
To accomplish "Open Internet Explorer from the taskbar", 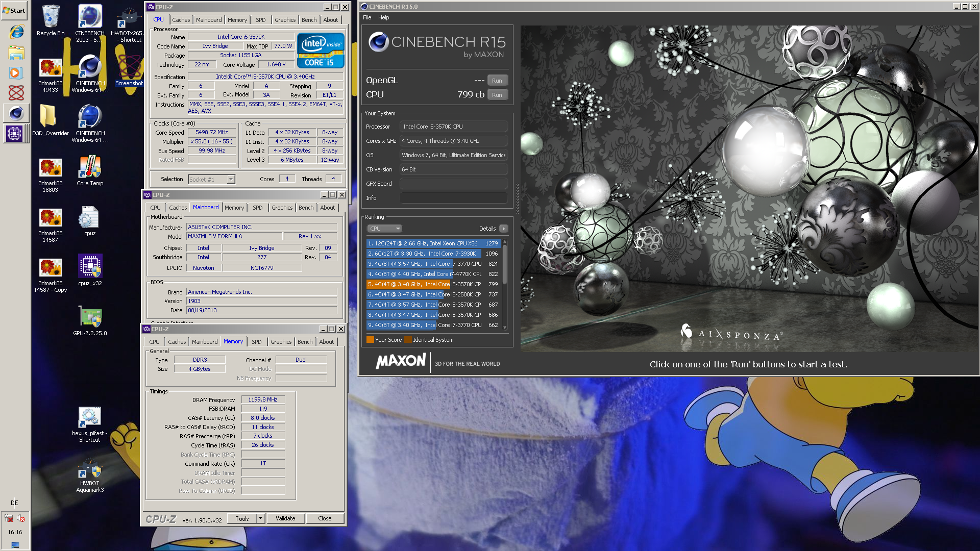I will tap(16, 32).
